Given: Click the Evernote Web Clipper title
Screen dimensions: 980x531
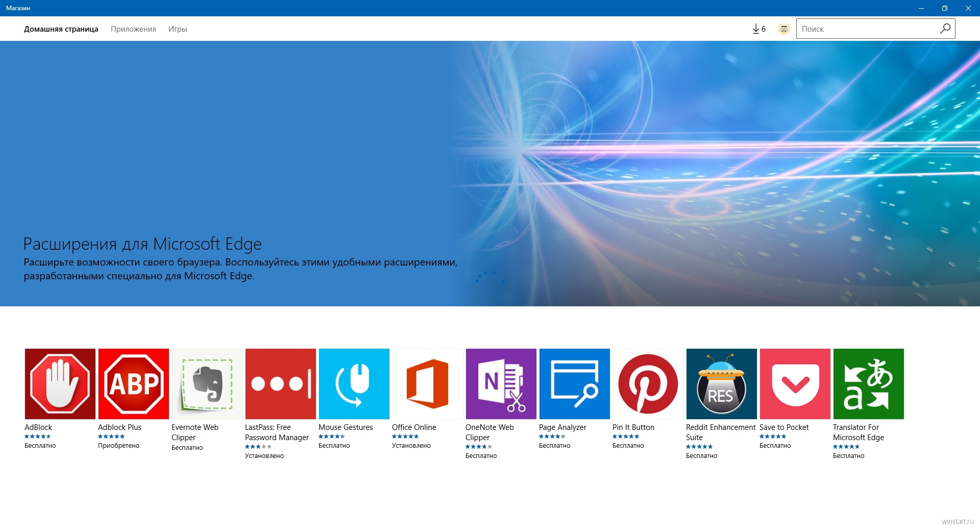Looking at the screenshot, I should click(195, 432).
